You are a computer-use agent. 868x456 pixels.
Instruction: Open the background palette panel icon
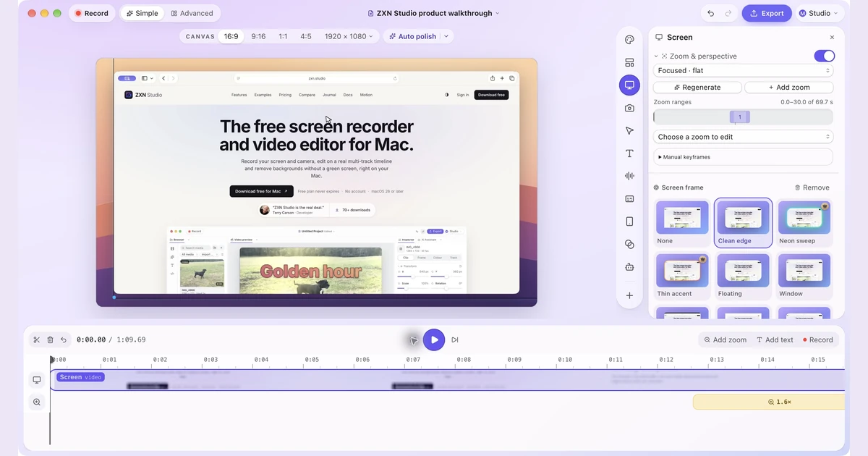[629, 41]
